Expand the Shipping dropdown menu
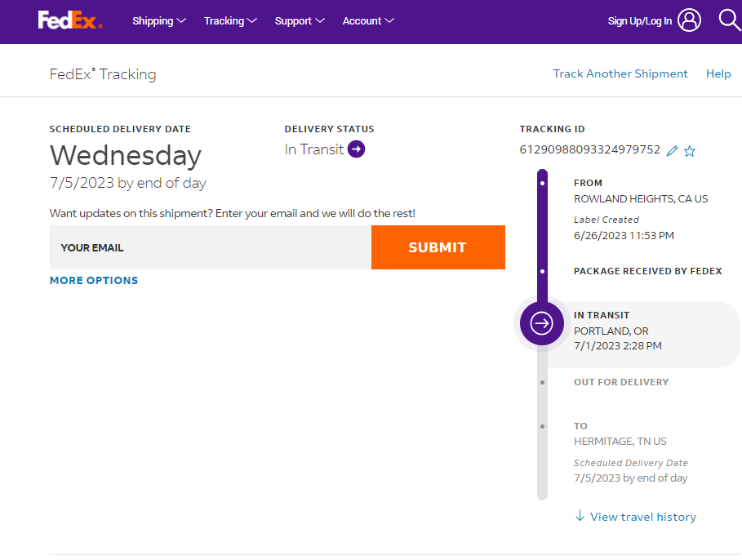Screen dimensions: 742x560 (x=159, y=21)
